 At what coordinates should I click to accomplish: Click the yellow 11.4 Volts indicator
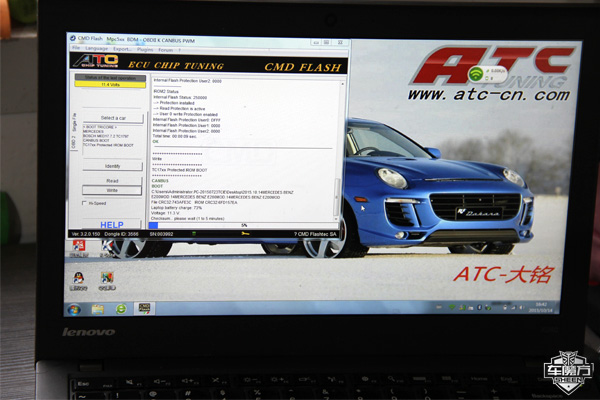tap(110, 85)
